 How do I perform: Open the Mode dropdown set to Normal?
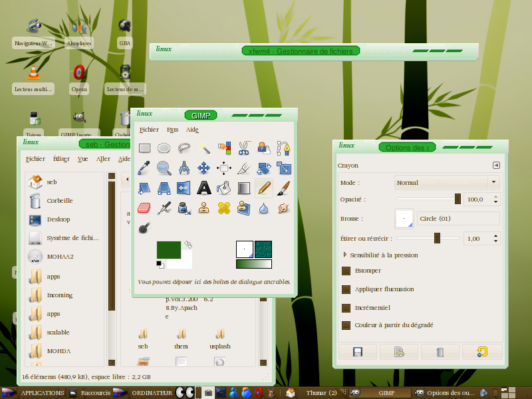coord(447,182)
